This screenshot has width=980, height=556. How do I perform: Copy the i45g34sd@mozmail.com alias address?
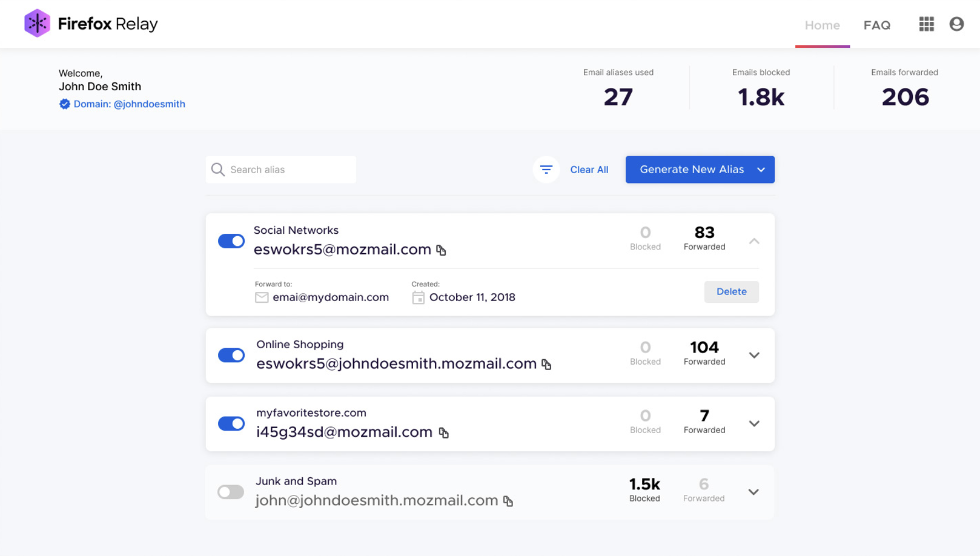[x=444, y=432]
